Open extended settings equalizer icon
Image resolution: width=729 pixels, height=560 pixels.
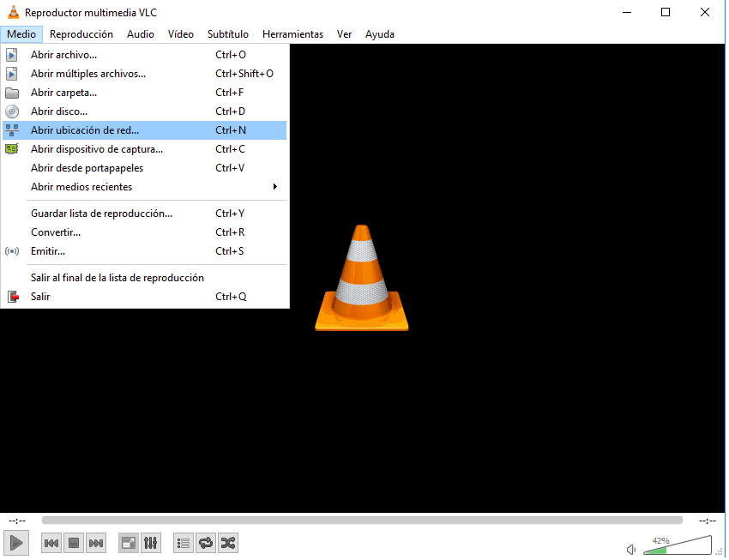(x=151, y=543)
